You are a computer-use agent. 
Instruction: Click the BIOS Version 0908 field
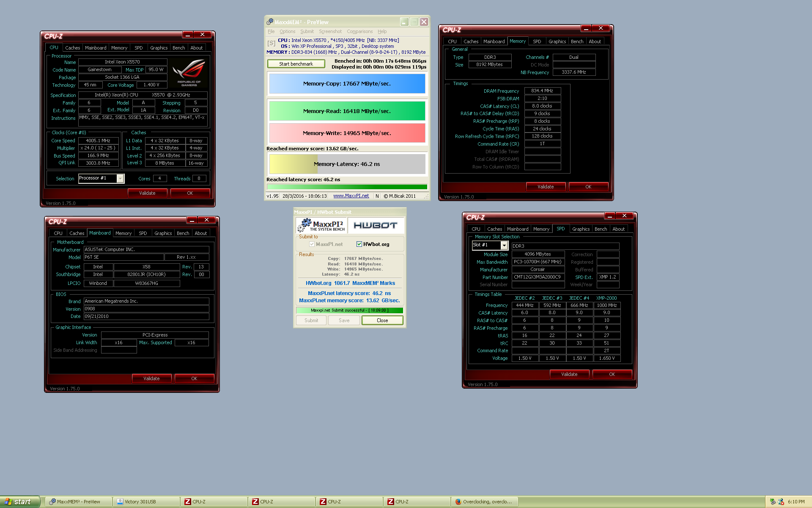click(x=146, y=309)
